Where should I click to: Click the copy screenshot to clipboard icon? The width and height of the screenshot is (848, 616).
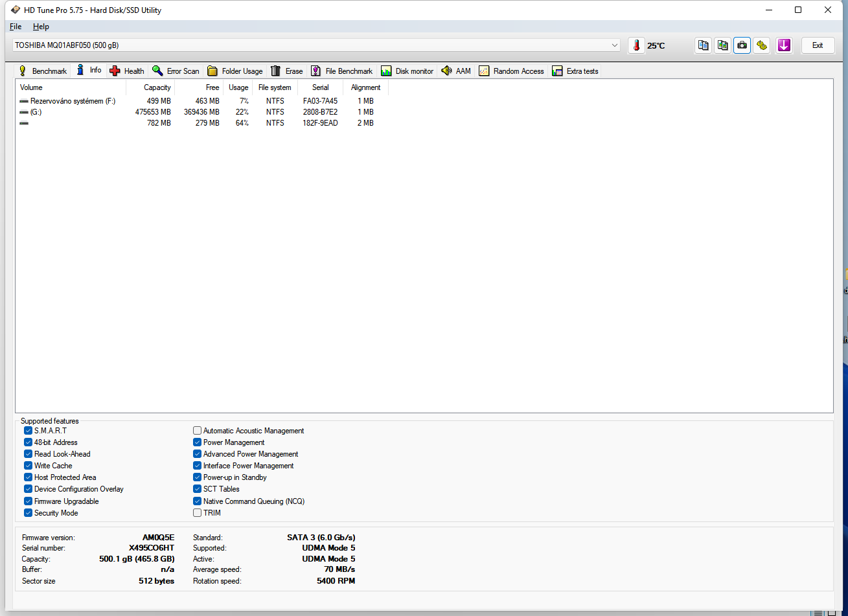722,45
